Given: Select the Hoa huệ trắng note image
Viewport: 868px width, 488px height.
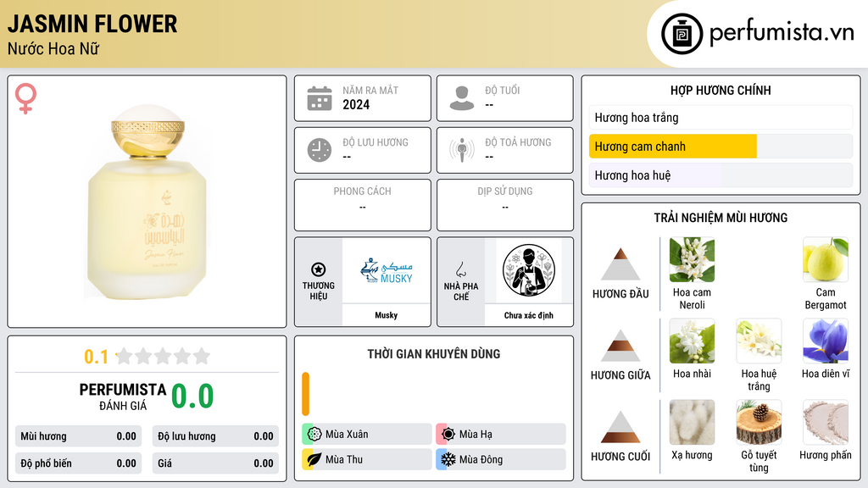Looking at the screenshot, I should tap(759, 341).
